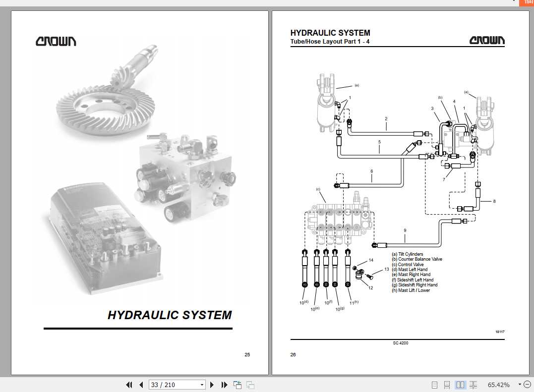Click callout 9 on the hose diagram

(x=405, y=230)
